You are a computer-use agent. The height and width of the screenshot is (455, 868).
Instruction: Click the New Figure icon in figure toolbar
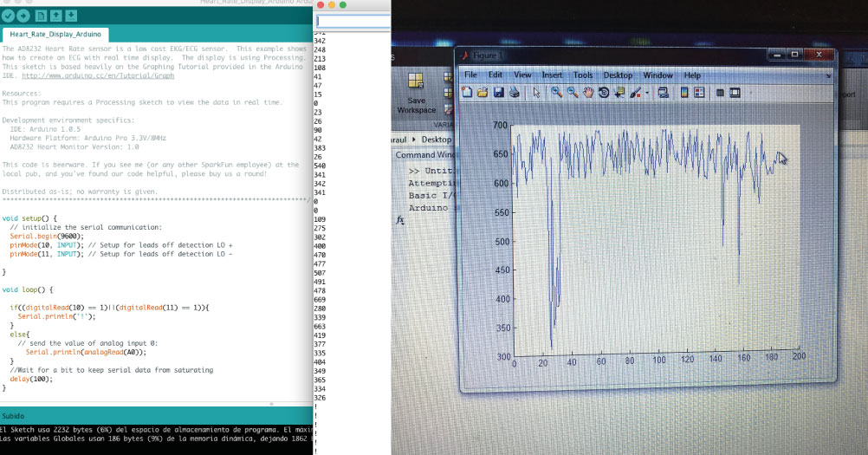pyautogui.click(x=467, y=93)
